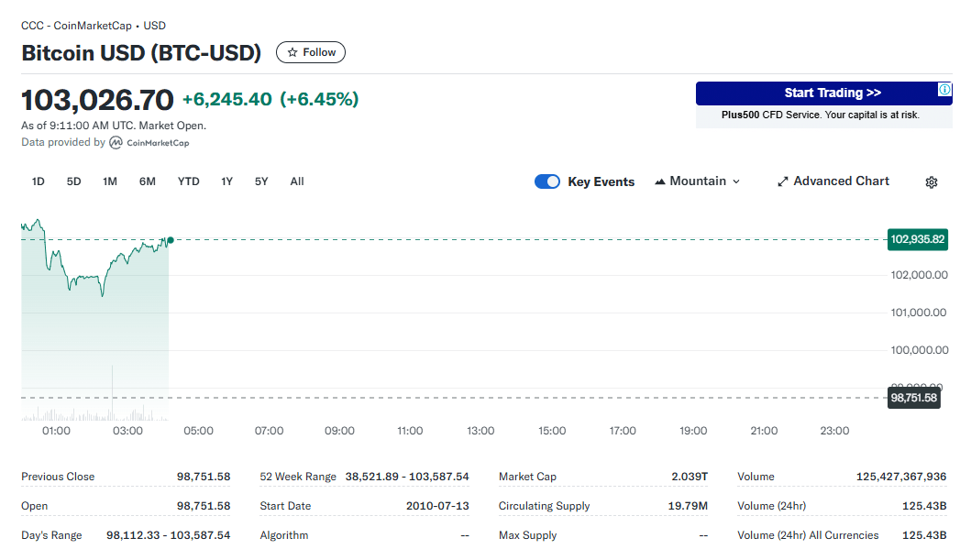Select the 5D time range
Screen dimensions: 960x560
(x=73, y=181)
